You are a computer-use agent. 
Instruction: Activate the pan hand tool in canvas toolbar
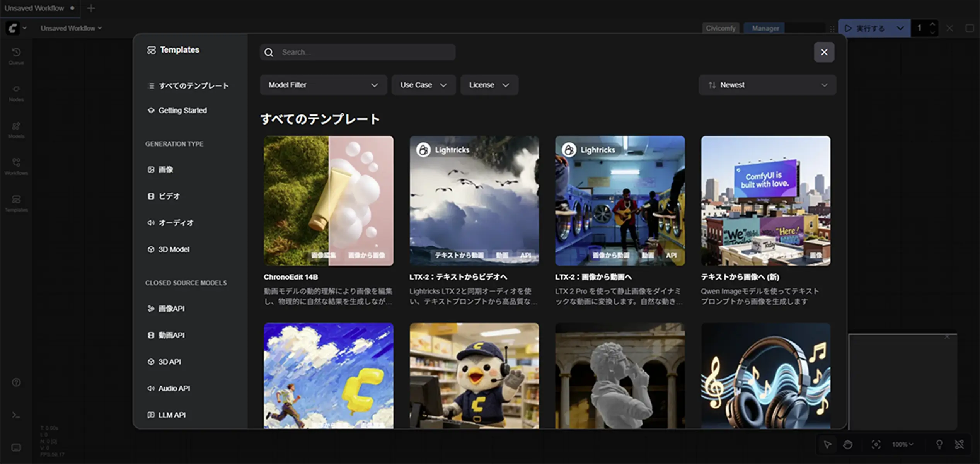(x=847, y=444)
